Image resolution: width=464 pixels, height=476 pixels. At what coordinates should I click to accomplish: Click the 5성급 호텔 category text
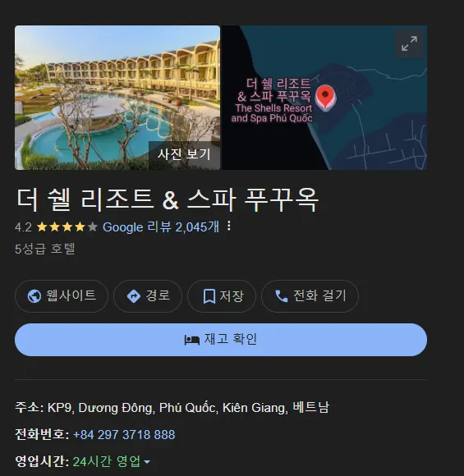click(x=45, y=249)
